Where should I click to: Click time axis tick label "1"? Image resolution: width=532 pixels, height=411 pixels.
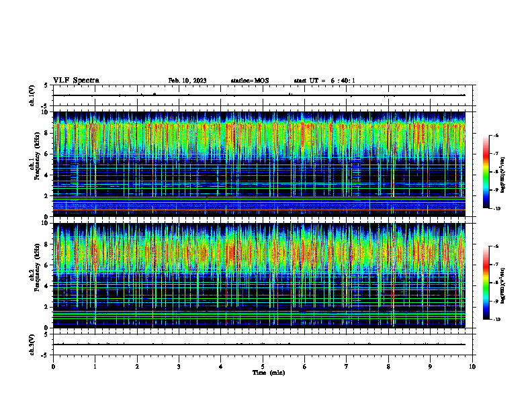[95, 367]
